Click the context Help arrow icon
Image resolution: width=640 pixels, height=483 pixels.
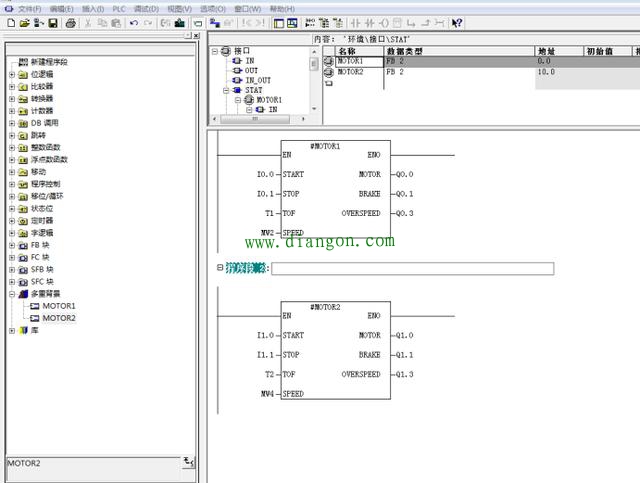point(457,23)
